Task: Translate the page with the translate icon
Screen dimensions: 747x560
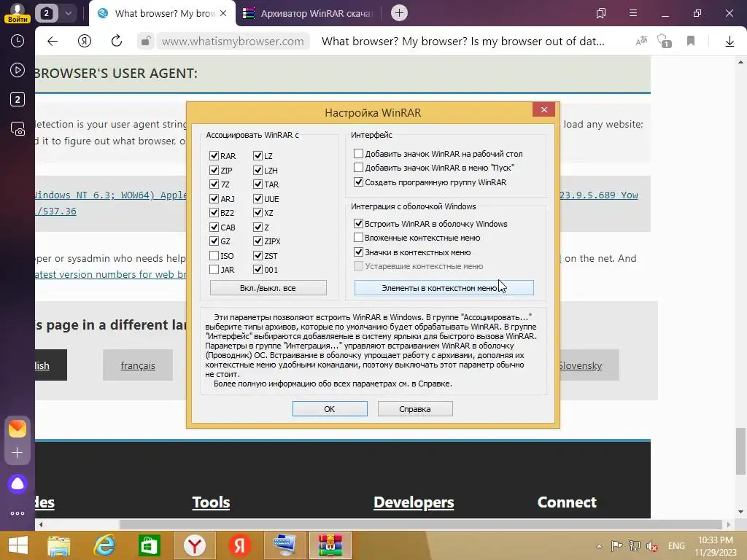Action: tap(641, 42)
